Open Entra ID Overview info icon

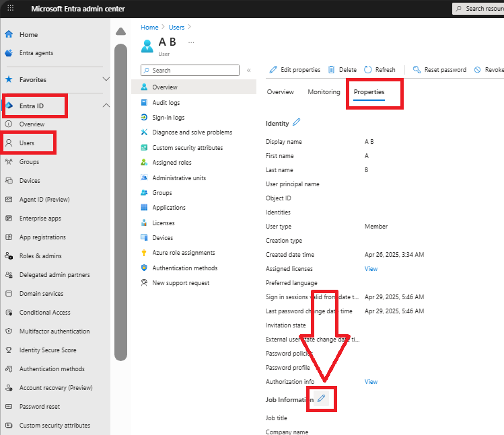(9, 124)
